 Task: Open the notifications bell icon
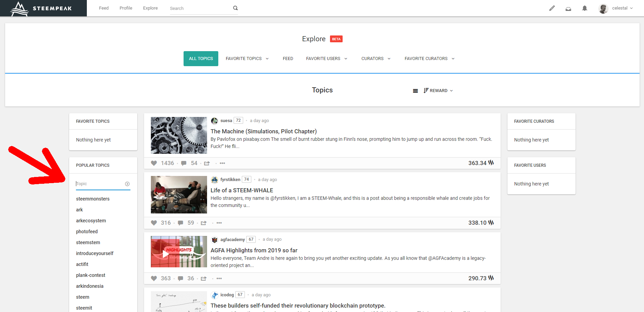584,8
